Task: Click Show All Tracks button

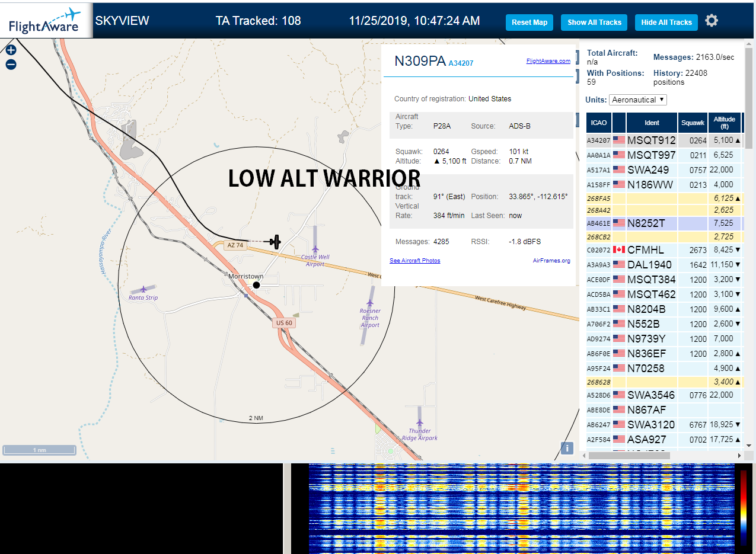Action: click(x=594, y=23)
